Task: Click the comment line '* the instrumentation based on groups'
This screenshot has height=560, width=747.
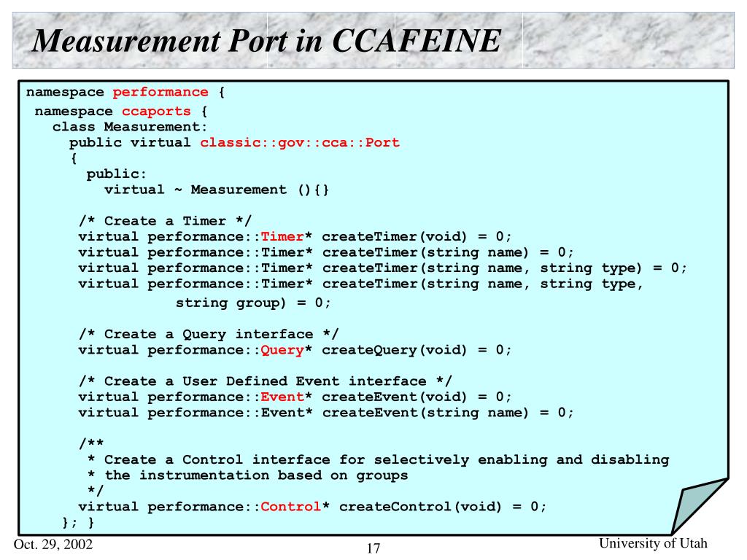Action: click(248, 475)
